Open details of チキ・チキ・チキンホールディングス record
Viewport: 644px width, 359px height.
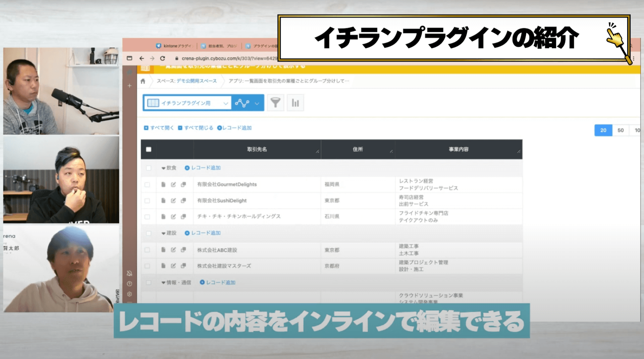click(x=163, y=217)
